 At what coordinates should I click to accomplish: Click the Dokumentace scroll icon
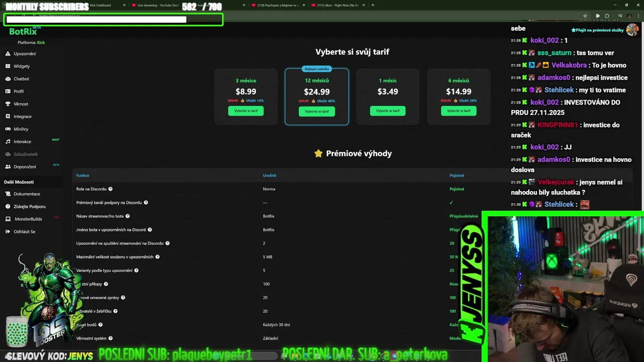[8, 194]
